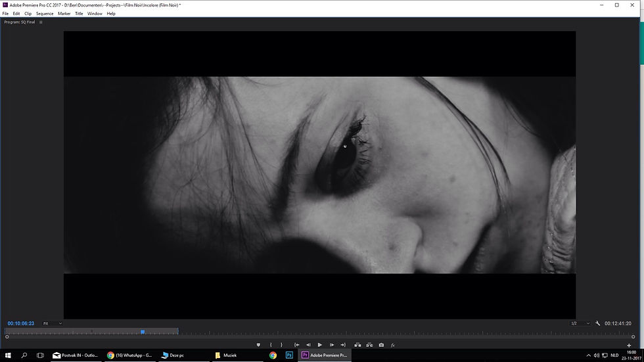The width and height of the screenshot is (644, 362).
Task: Open the File menu
Action: pyautogui.click(x=5, y=14)
